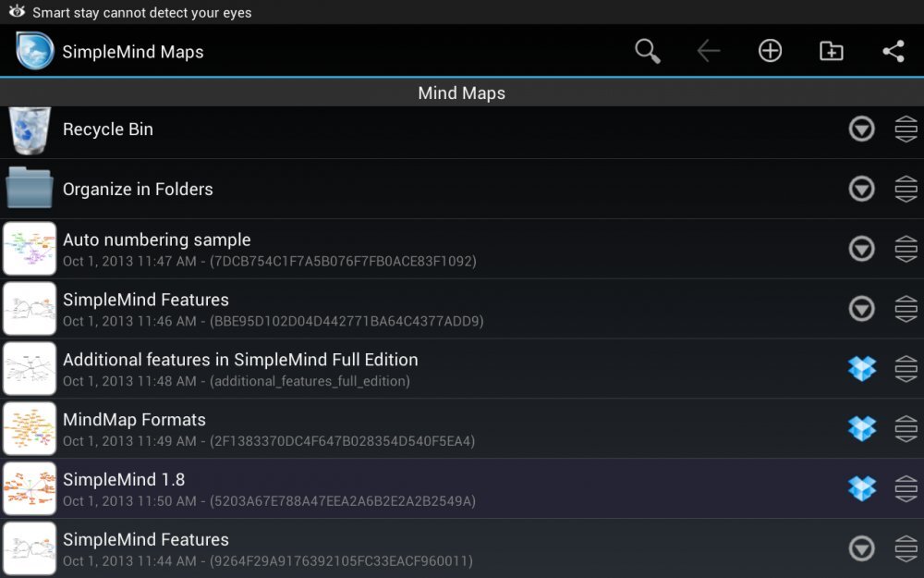
Task: Open Additional features in SimpleMind Full Edition
Action: point(240,361)
